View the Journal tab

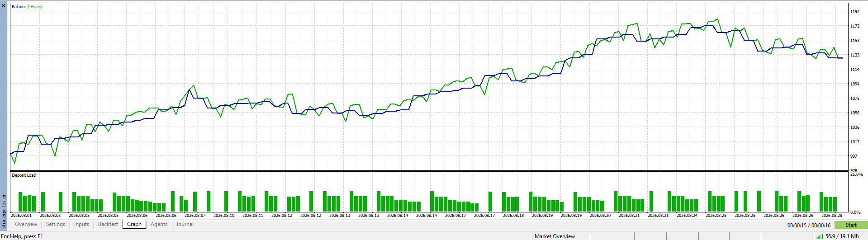(185, 224)
